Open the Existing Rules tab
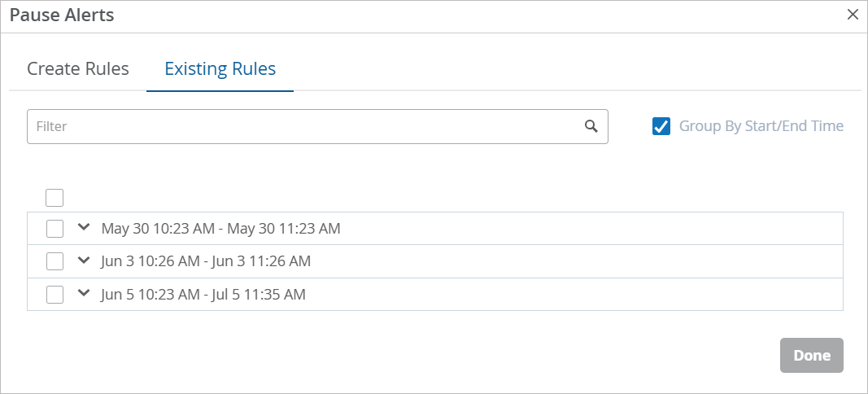Viewport: 868px width, 394px height. pos(220,68)
